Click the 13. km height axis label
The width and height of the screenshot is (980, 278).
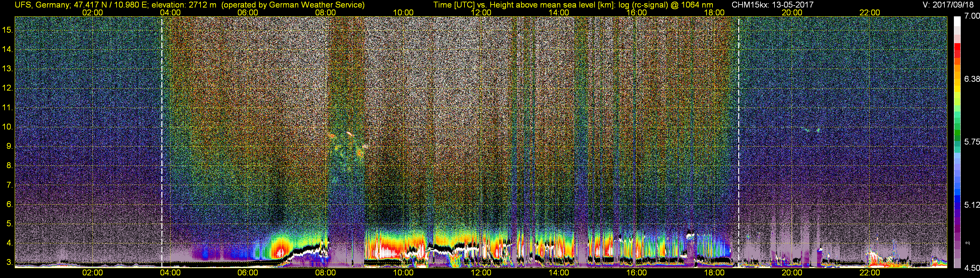(x=7, y=69)
